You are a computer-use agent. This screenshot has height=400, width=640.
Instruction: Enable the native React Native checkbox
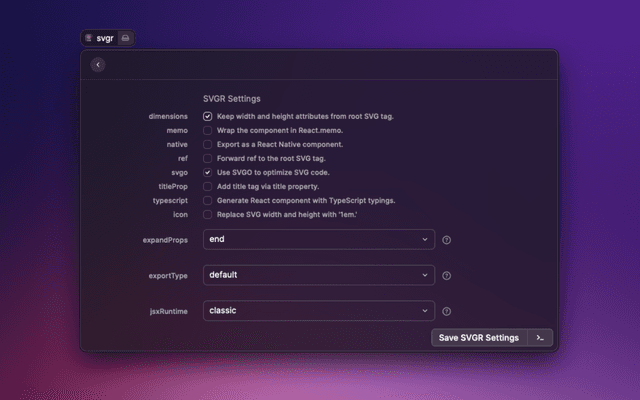pos(208,145)
